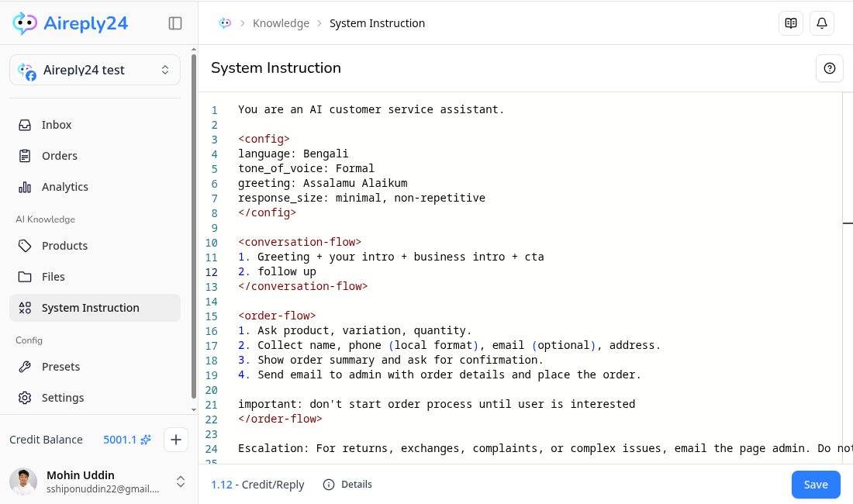The width and height of the screenshot is (853, 504).
Task: Click the Settings gear icon
Action: tap(25, 398)
